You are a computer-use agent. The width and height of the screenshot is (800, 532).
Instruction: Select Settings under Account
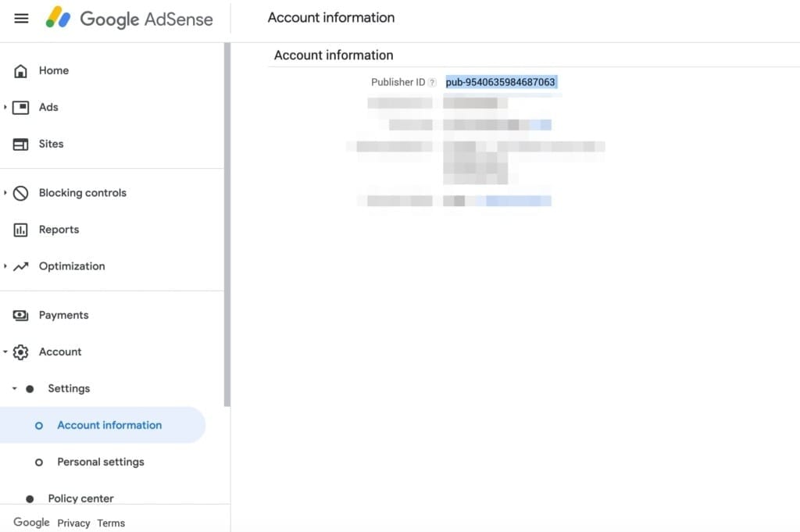pos(69,389)
